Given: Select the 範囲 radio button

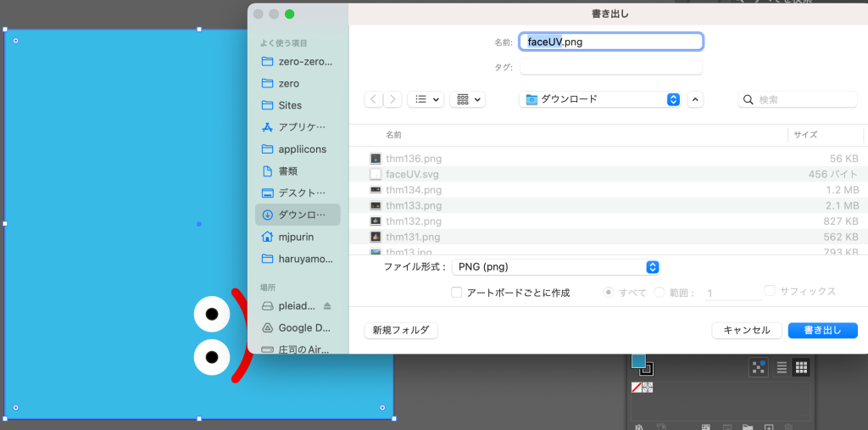Looking at the screenshot, I should 660,293.
